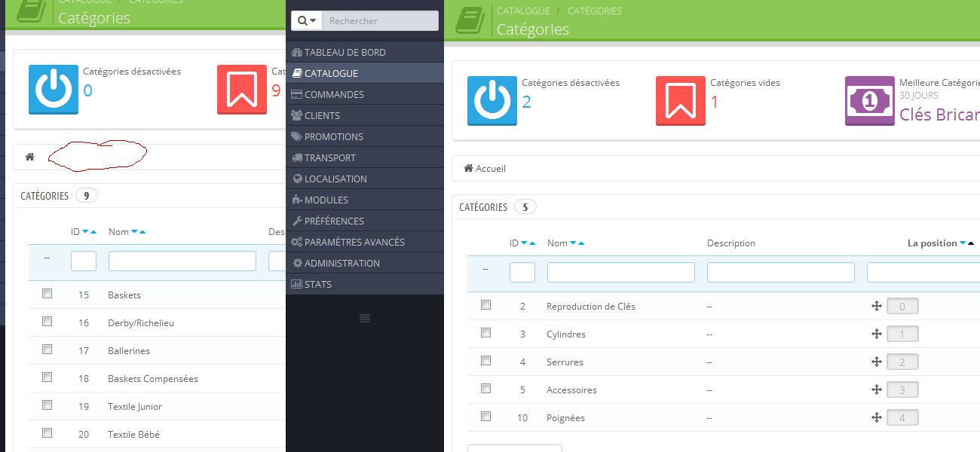
Task: Click ID filter field in right window
Action: coord(522,272)
